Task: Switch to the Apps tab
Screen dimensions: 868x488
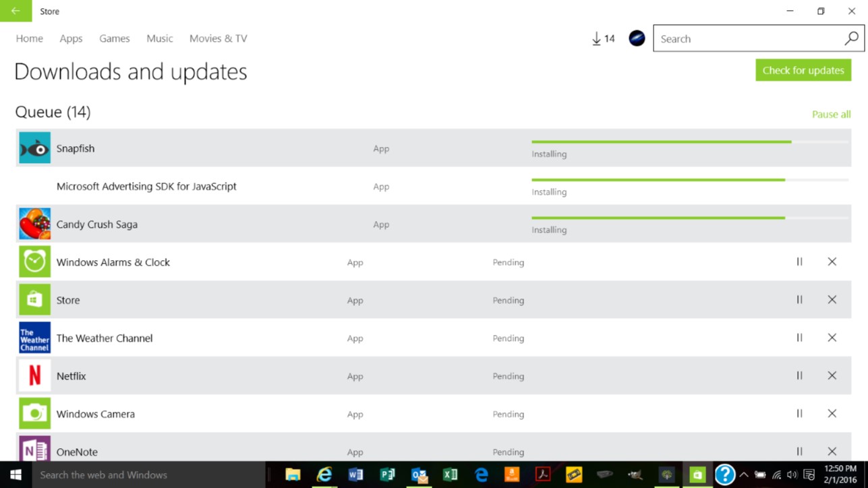Action: 71,38
